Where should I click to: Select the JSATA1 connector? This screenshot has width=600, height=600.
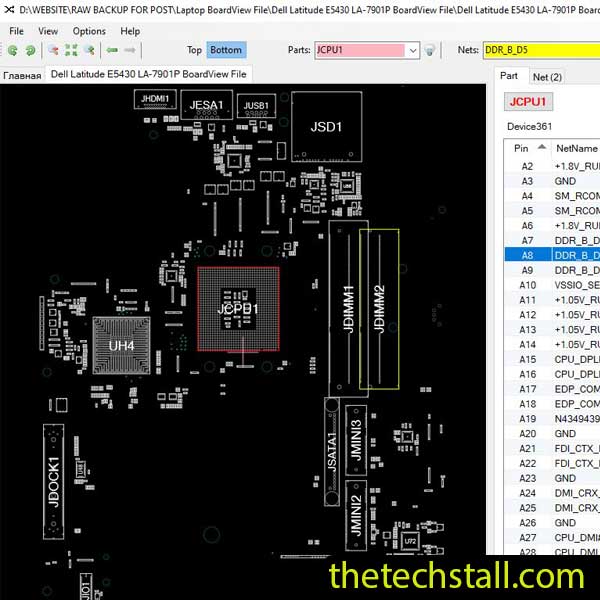pyautogui.click(x=332, y=452)
